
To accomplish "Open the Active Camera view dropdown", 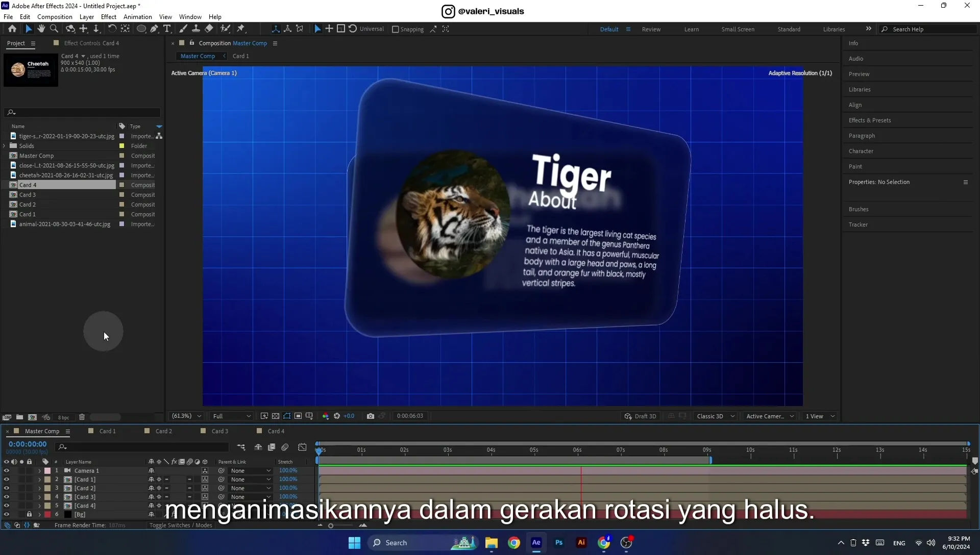I will click(770, 416).
